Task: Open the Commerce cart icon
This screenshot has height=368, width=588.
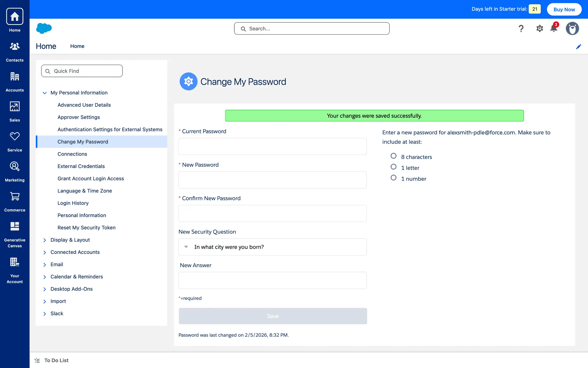Action: pyautogui.click(x=15, y=196)
